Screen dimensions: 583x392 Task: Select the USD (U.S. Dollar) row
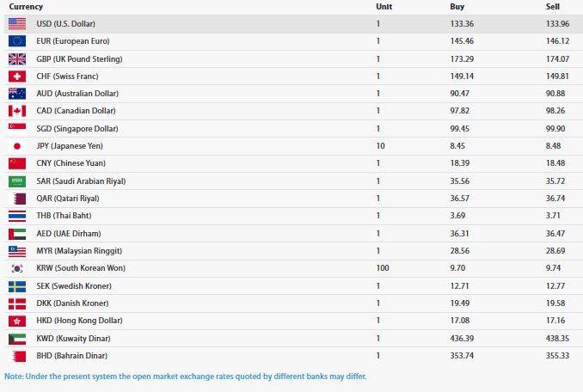click(293, 24)
